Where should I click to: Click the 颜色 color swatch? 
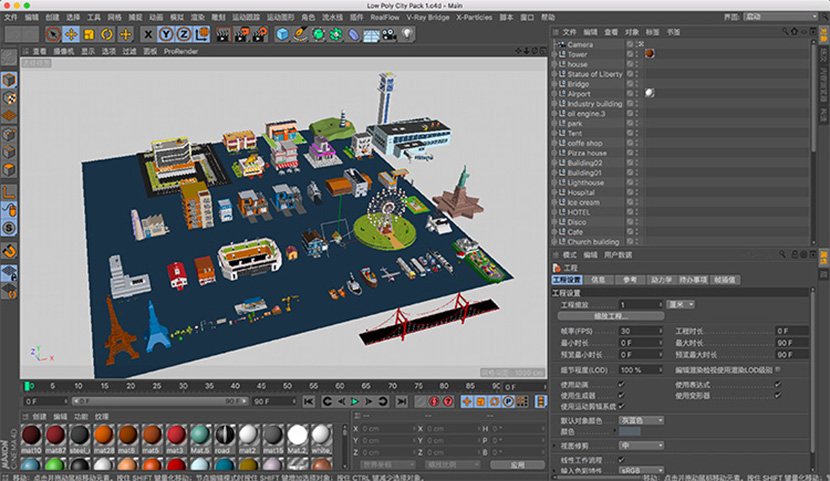(x=629, y=432)
